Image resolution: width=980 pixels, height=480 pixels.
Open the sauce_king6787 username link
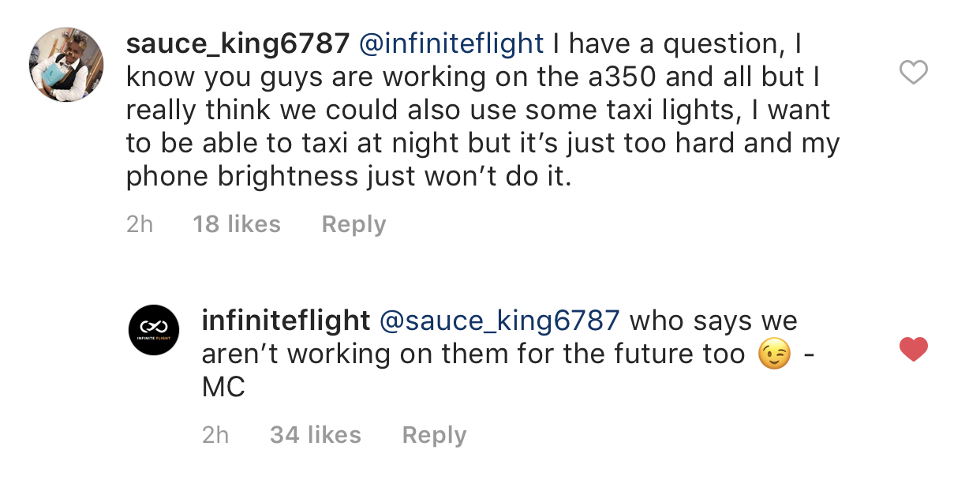(x=238, y=44)
